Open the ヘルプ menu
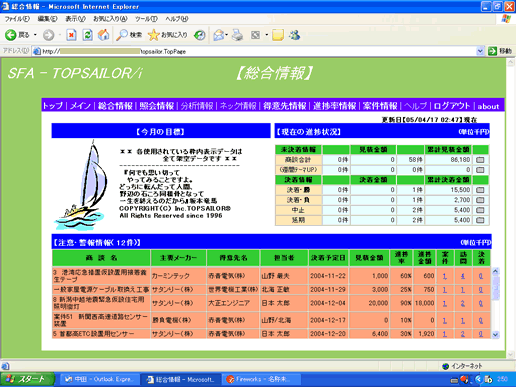 177,19
